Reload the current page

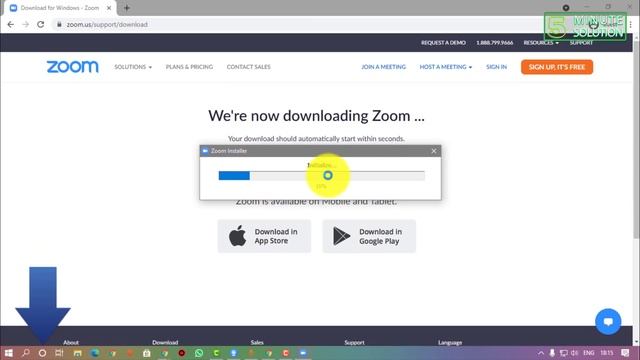pyautogui.click(x=40, y=24)
